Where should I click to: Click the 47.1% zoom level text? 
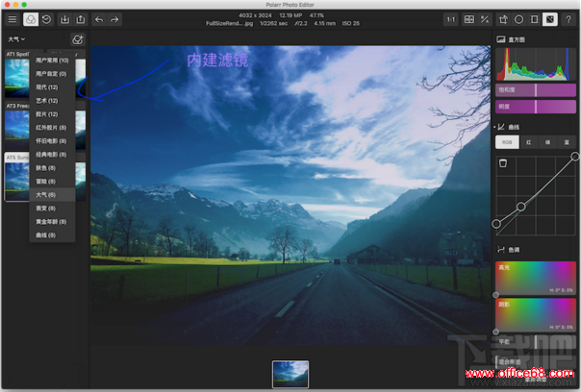tap(316, 15)
